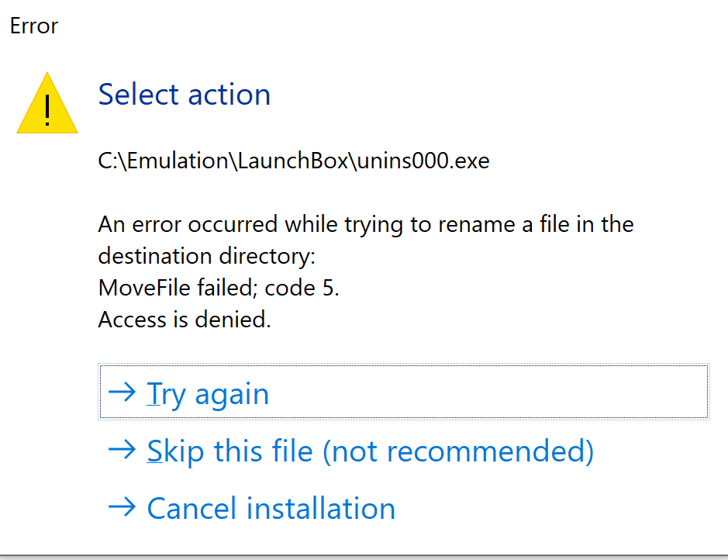This screenshot has height=560, width=728.
Task: Click the Select action heading
Action: click(x=185, y=95)
